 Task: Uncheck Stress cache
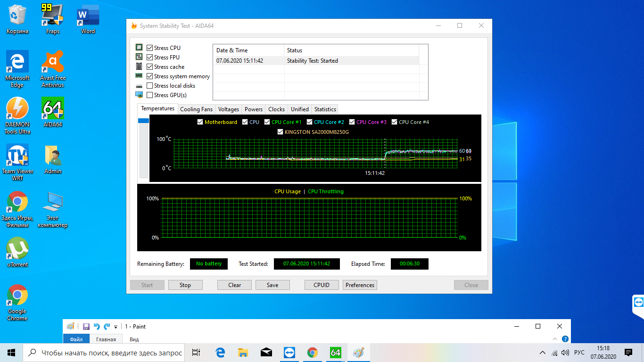(149, 67)
